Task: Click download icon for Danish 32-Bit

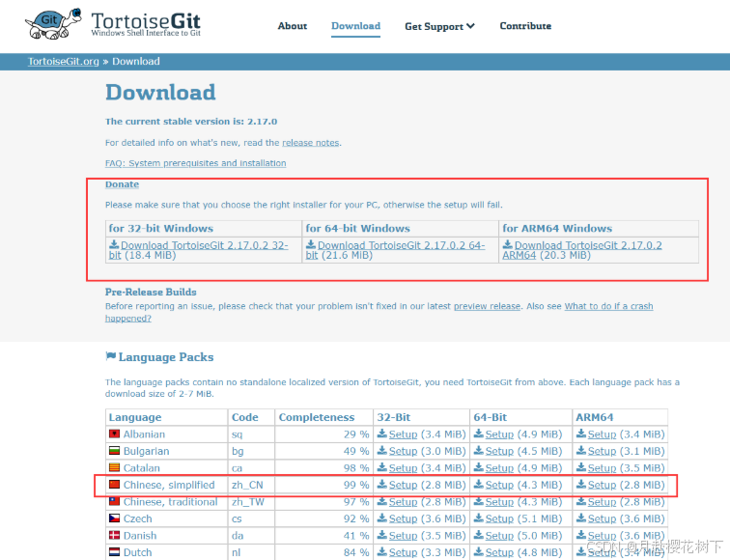Action: tap(382, 535)
